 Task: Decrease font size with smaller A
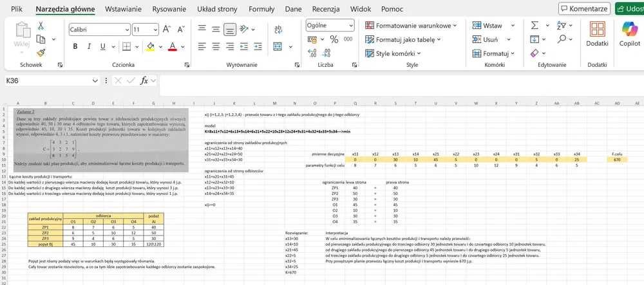click(x=181, y=30)
